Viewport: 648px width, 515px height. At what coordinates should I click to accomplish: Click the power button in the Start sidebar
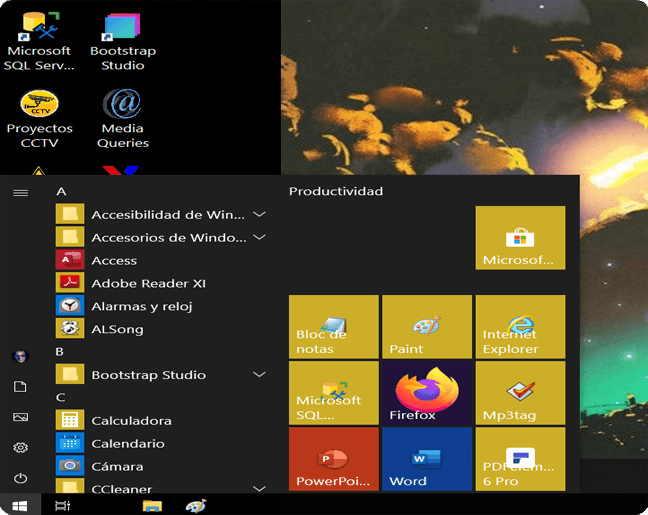pyautogui.click(x=20, y=478)
